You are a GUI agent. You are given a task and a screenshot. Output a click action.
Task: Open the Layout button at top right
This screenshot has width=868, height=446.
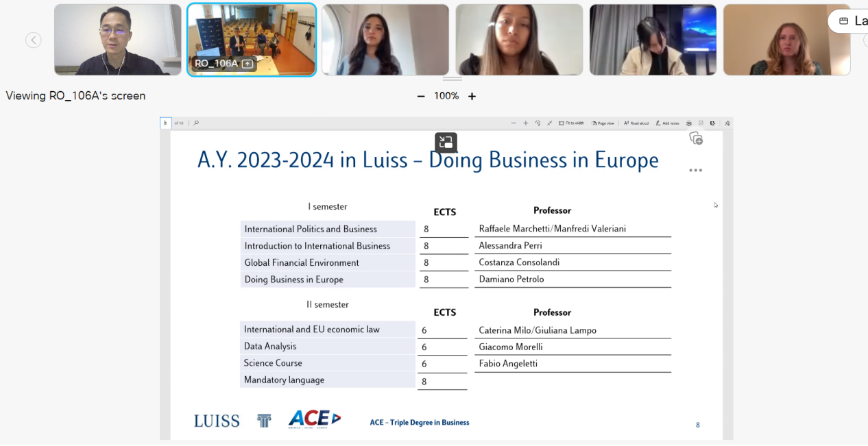click(852, 21)
